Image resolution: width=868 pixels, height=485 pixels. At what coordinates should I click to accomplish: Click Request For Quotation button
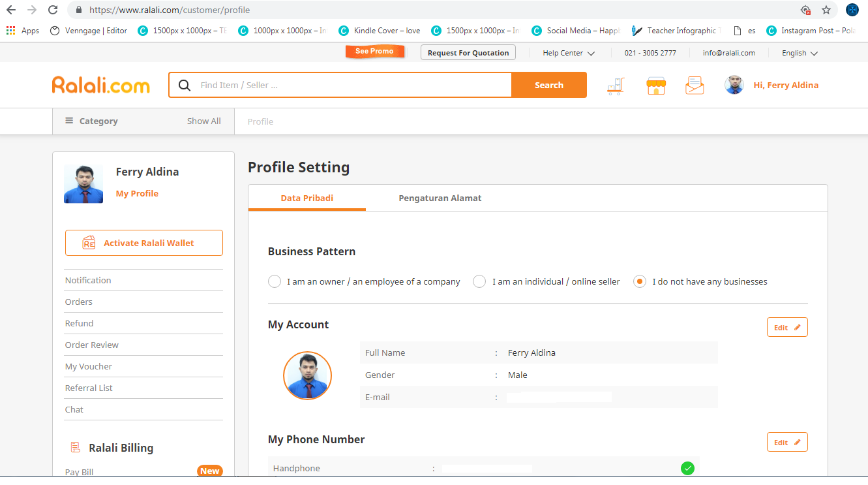(468, 53)
